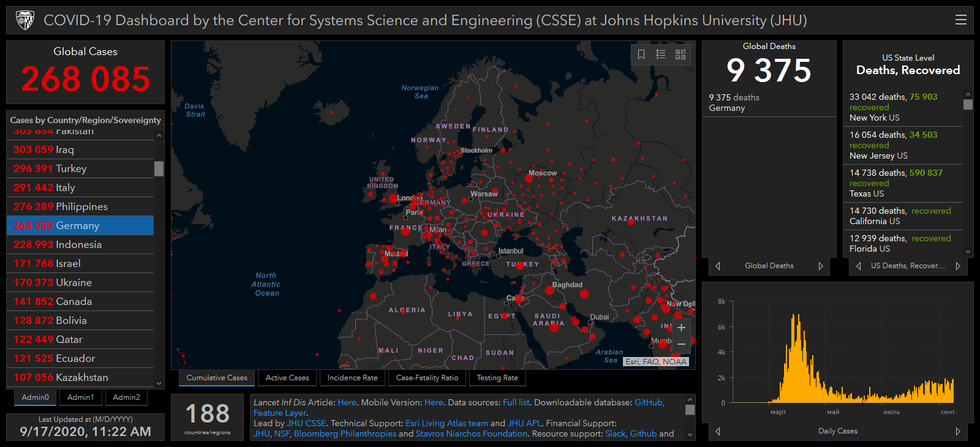Image resolution: width=980 pixels, height=447 pixels.
Task: Open the Feature Layer link
Action: click(x=280, y=413)
